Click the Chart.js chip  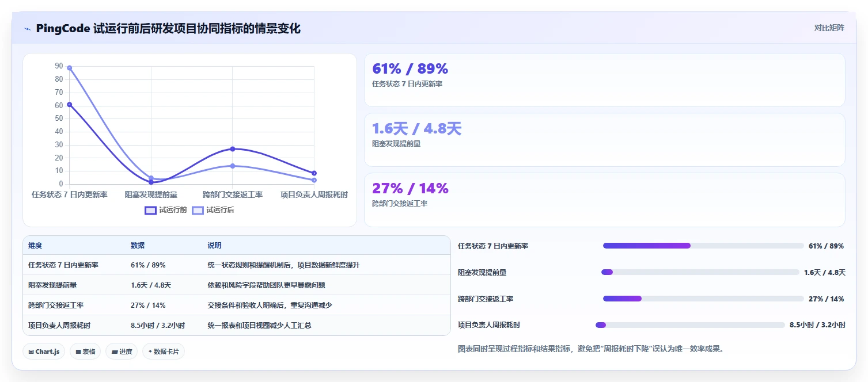click(x=44, y=352)
